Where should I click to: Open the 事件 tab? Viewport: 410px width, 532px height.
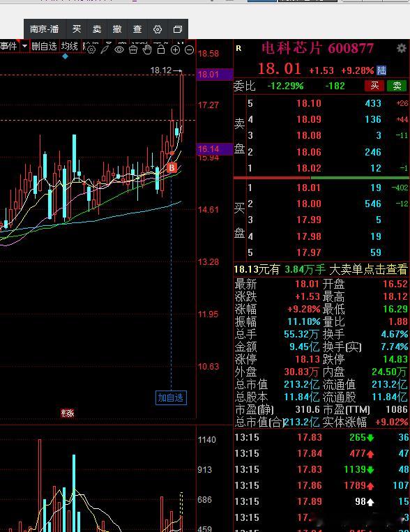pos(9,46)
